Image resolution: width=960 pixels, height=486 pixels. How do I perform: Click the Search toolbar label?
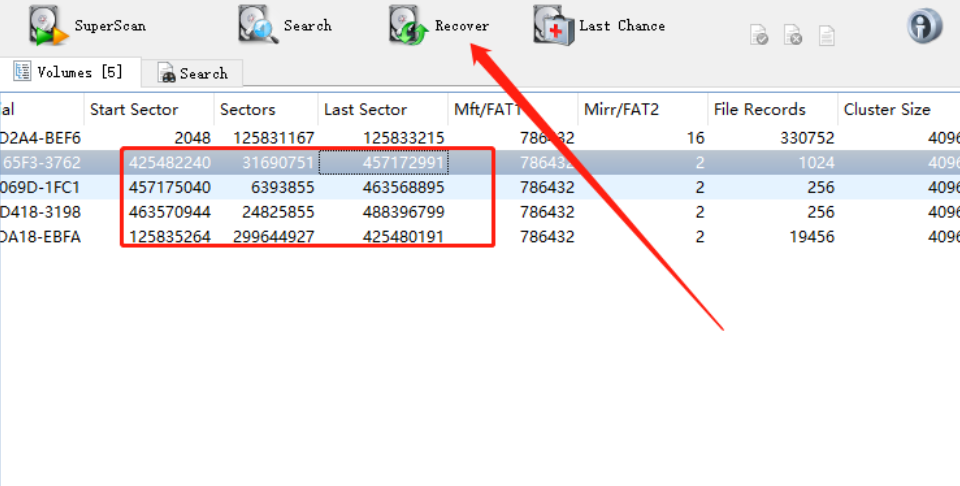(x=307, y=26)
